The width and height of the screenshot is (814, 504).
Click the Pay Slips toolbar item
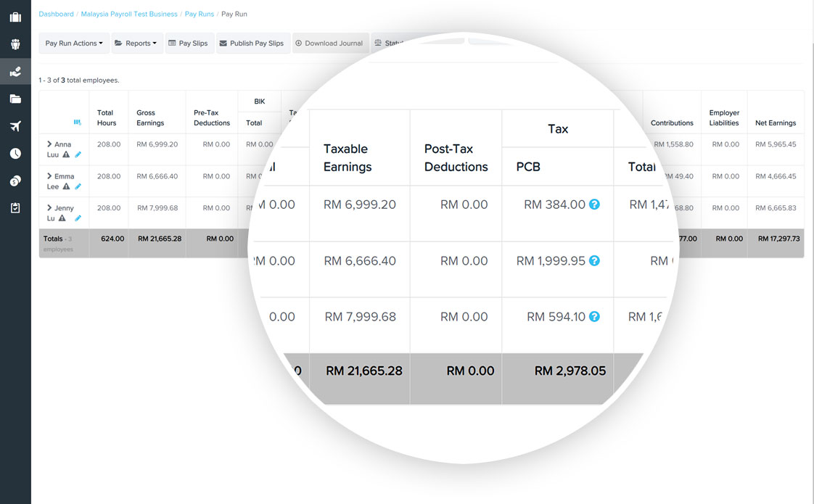click(189, 43)
